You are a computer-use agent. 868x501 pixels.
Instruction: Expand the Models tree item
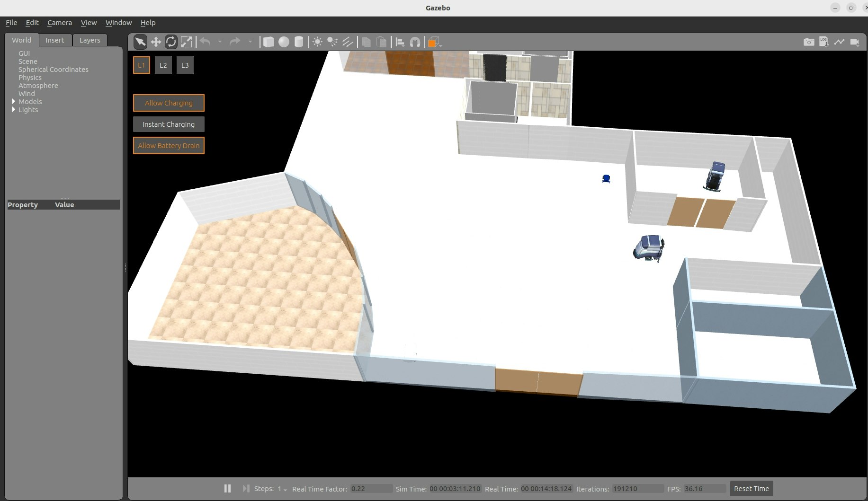[13, 101]
